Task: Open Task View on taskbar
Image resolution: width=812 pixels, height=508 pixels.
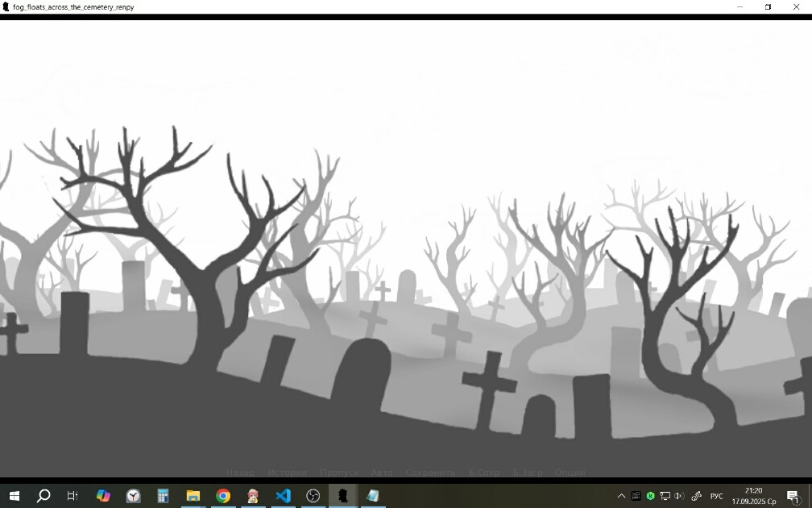Action: click(72, 496)
